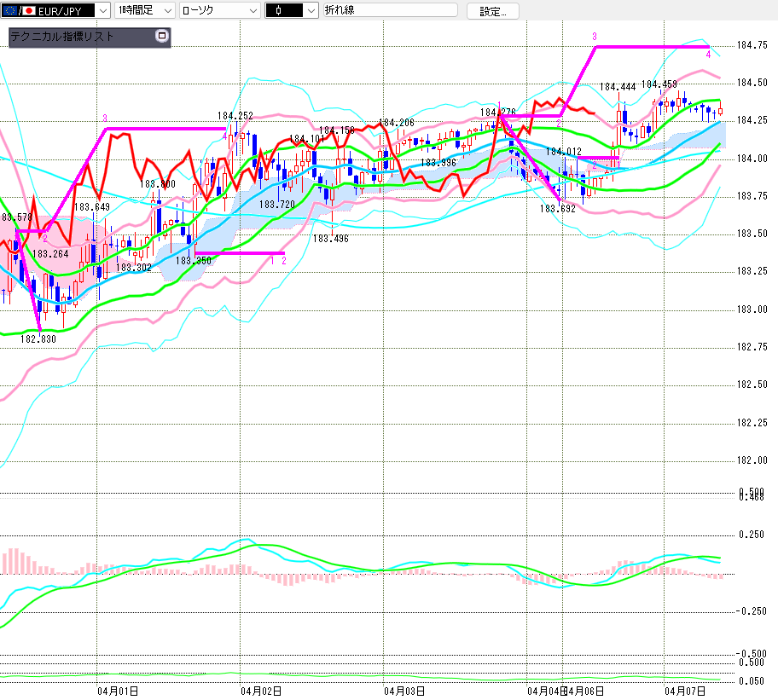Click the 04月07日 date on time axis
This screenshot has height=700, width=778.
click(x=685, y=691)
